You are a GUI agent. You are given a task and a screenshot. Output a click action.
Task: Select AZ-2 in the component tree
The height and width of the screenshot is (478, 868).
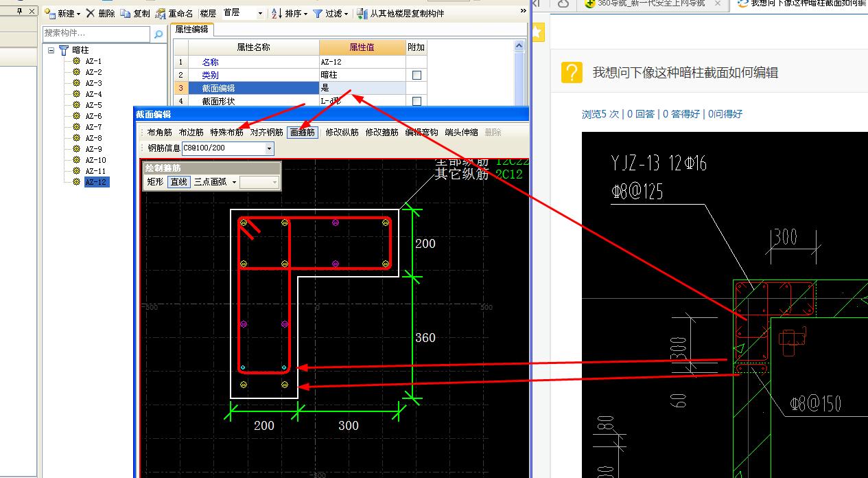point(93,72)
